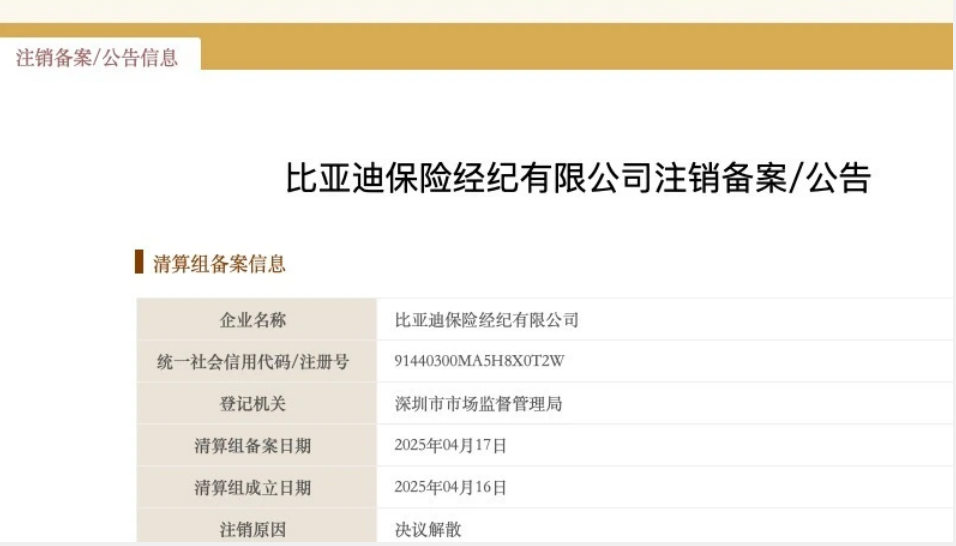This screenshot has width=956, height=546.
Task: Click the value 深圳市市场监督管理局
Action: (x=478, y=403)
